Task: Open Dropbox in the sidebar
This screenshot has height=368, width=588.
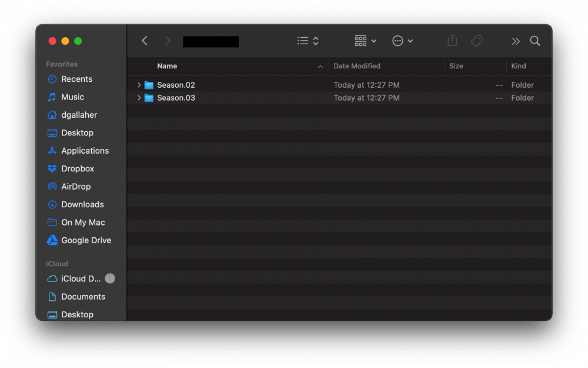Action: [77, 168]
